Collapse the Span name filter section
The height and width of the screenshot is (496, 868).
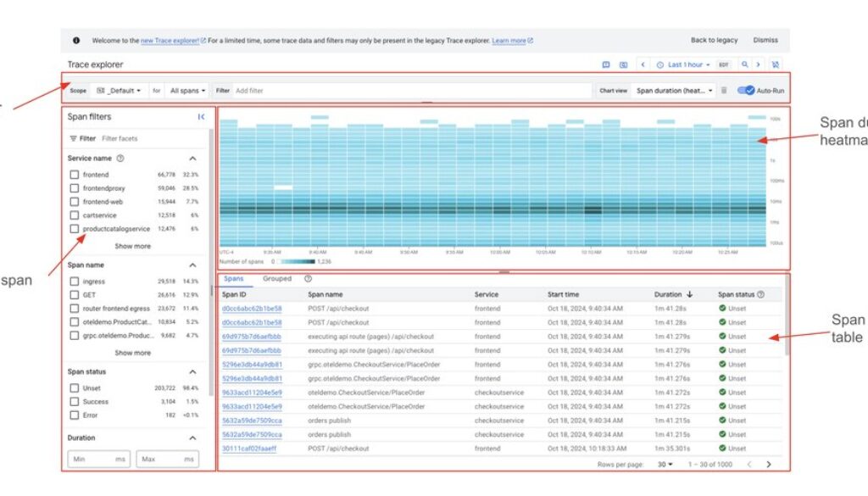pos(192,265)
